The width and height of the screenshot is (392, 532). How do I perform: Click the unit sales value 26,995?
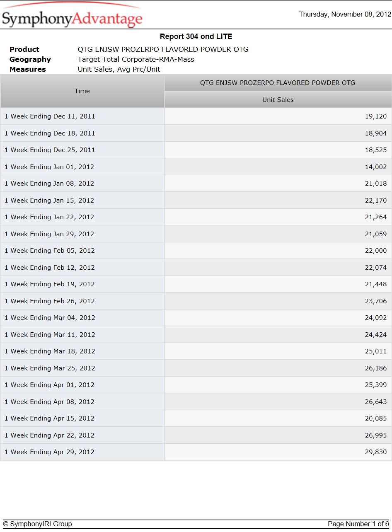[x=376, y=435]
